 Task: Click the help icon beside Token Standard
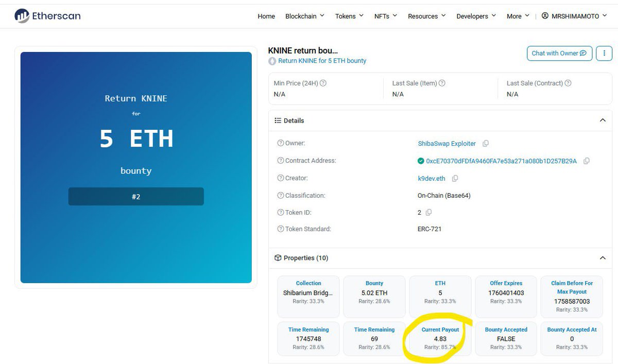[x=281, y=229]
